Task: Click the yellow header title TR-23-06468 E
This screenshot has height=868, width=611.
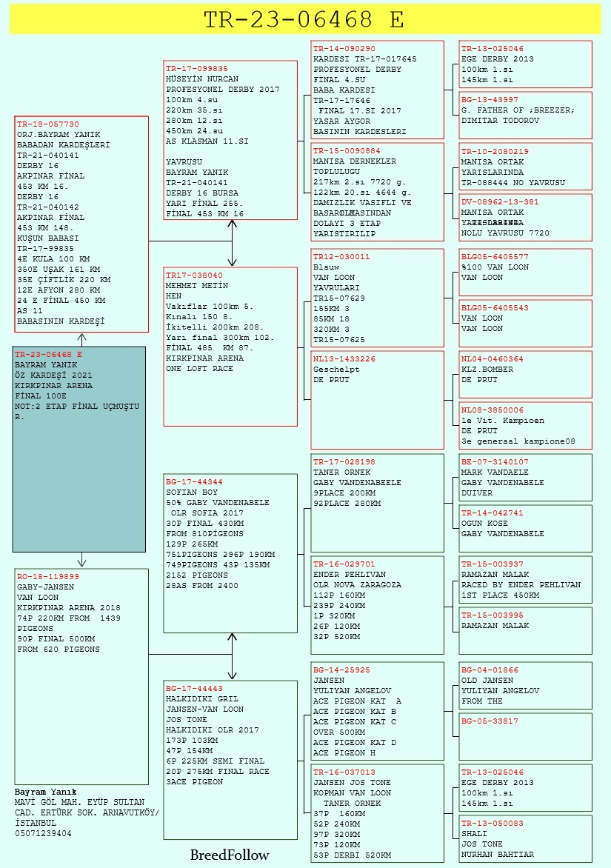Action: pos(304,19)
